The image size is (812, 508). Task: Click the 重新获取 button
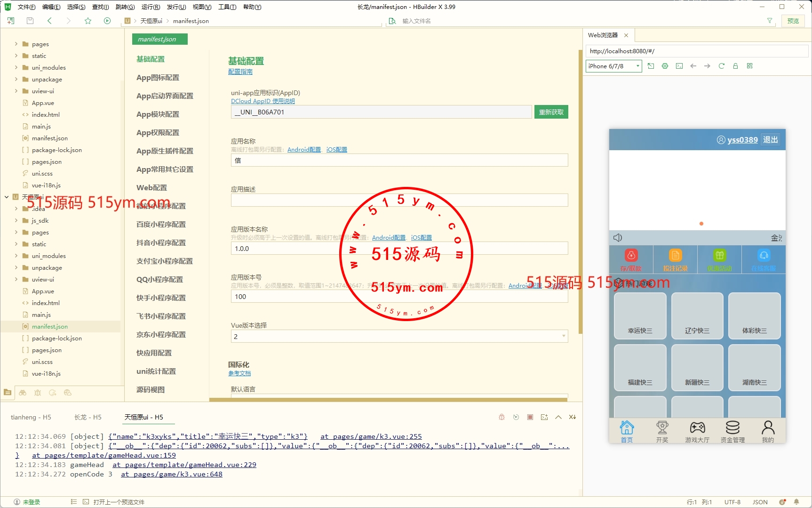[551, 112]
